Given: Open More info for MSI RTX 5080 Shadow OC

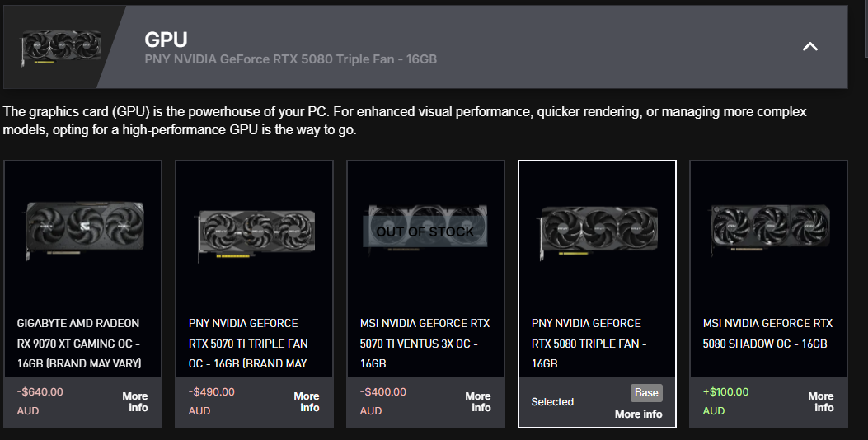Looking at the screenshot, I should coord(821,402).
